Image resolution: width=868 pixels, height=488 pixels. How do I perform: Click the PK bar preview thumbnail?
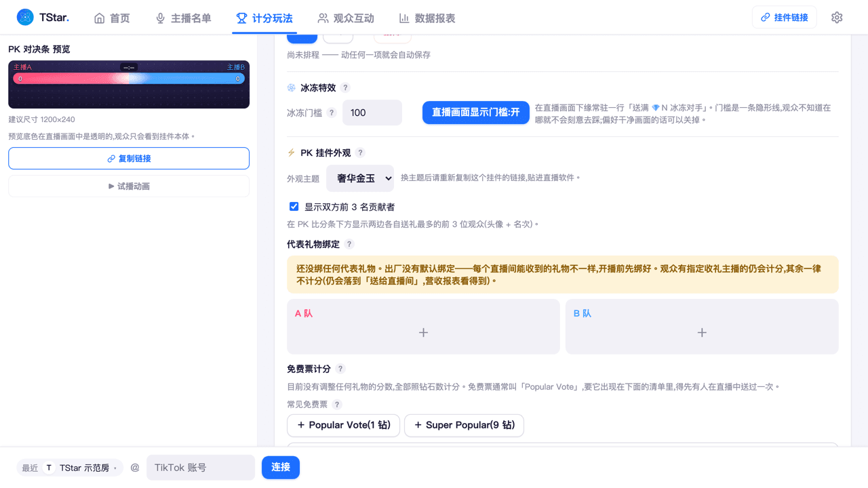pyautogui.click(x=129, y=85)
